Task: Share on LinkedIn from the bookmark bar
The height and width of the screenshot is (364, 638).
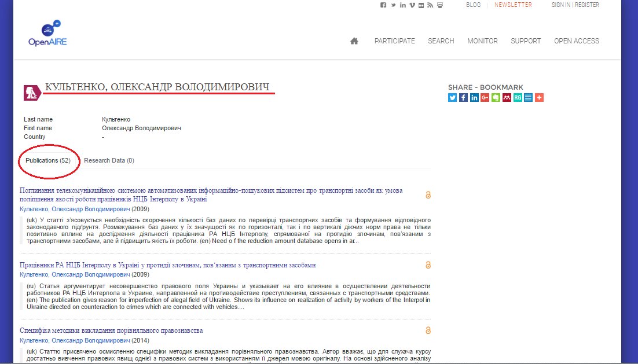Action: point(474,97)
